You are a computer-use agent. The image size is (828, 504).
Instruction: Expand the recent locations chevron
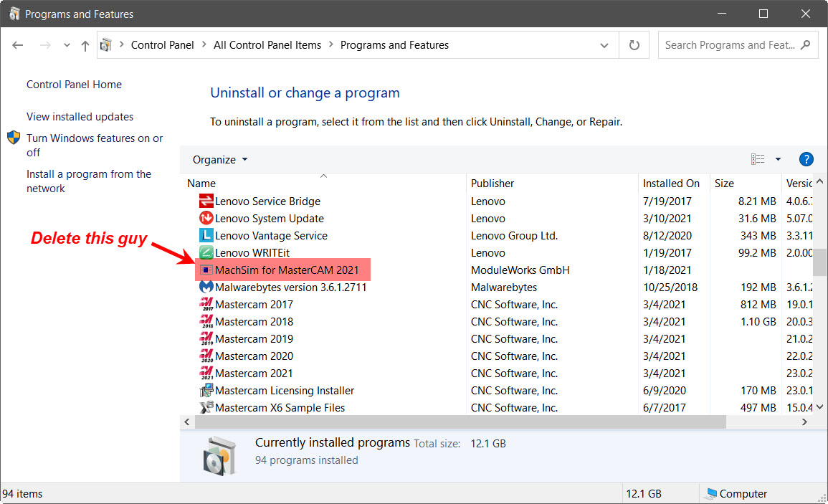pos(67,45)
